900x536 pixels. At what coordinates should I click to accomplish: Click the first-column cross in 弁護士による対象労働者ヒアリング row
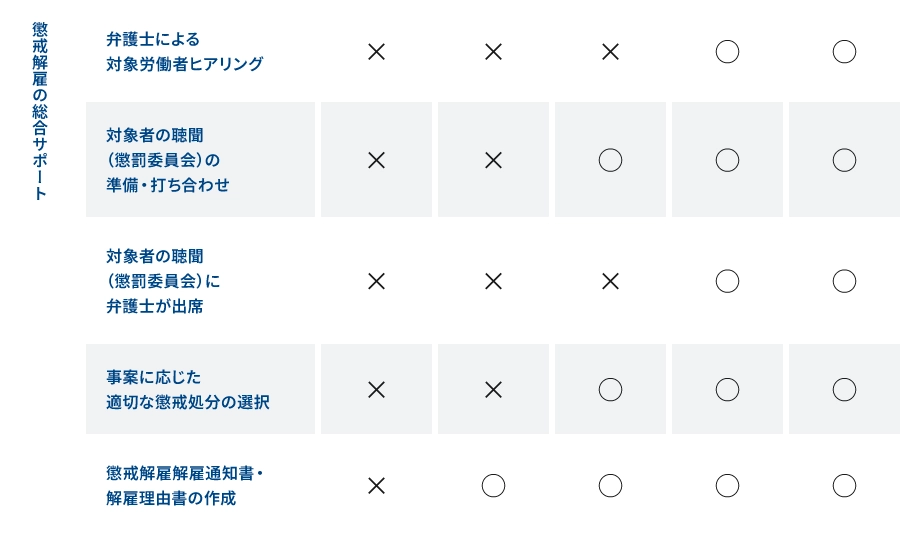376,52
